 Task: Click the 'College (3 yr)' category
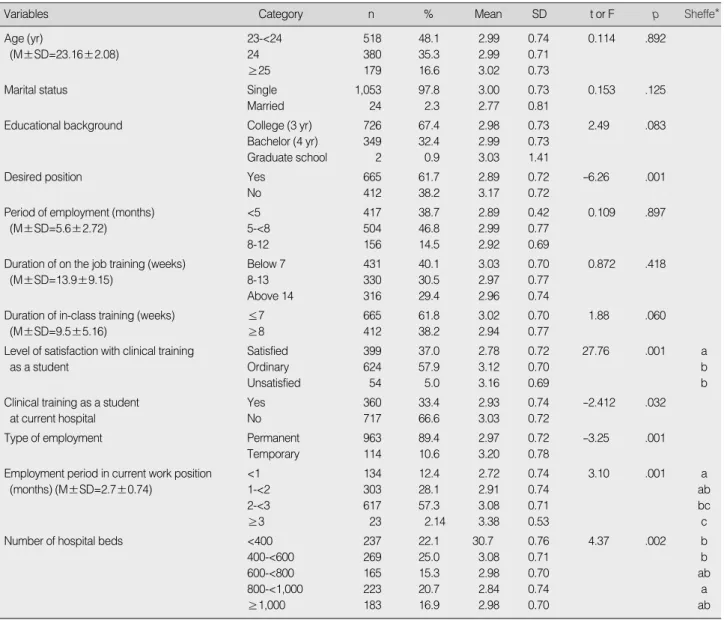tap(279, 126)
